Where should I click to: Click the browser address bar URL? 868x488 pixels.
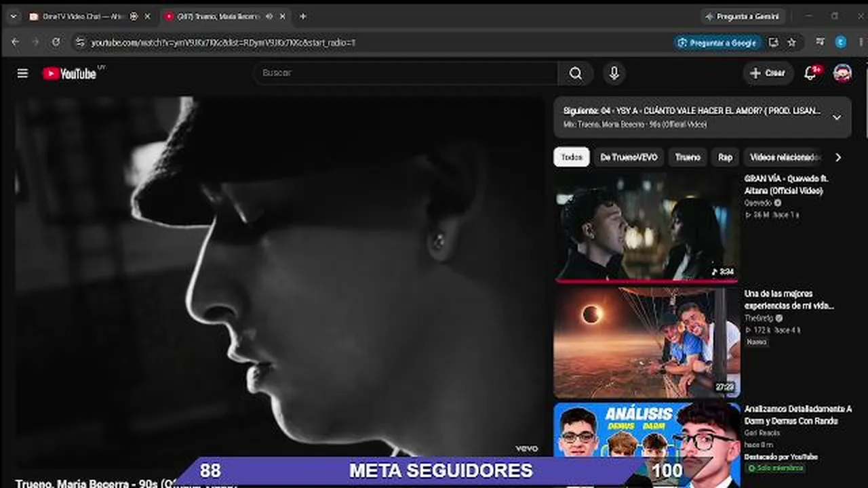224,42
